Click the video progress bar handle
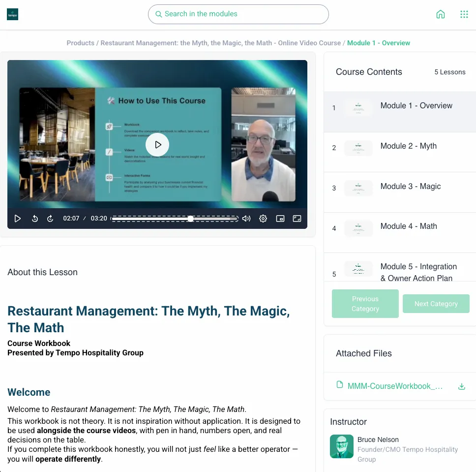 (x=190, y=219)
